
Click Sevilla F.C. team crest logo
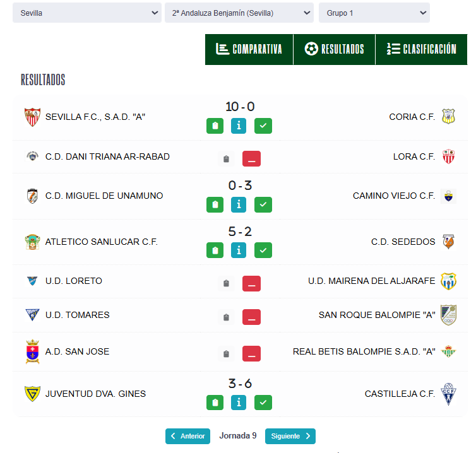pyautogui.click(x=32, y=117)
